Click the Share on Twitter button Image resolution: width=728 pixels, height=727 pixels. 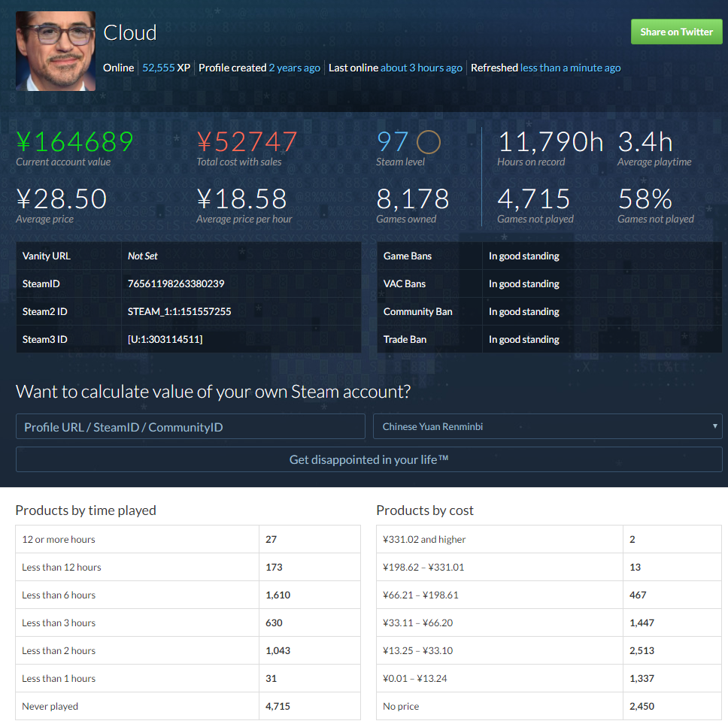pyautogui.click(x=676, y=32)
